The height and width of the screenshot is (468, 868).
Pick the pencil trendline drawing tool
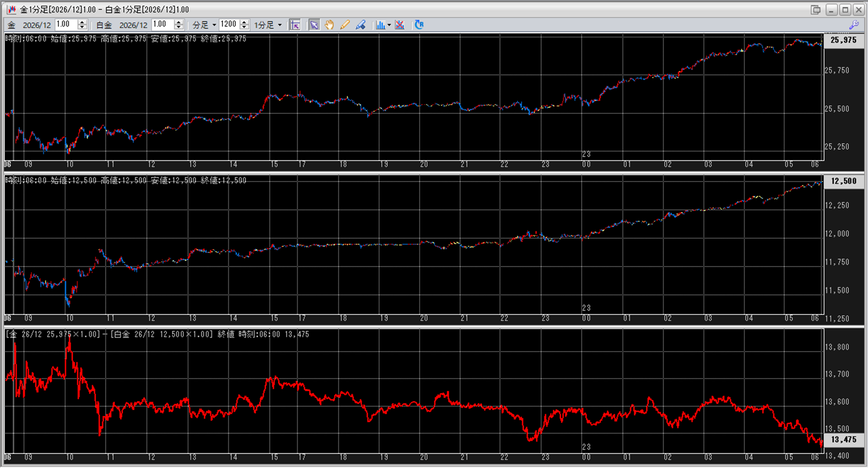[x=345, y=25]
